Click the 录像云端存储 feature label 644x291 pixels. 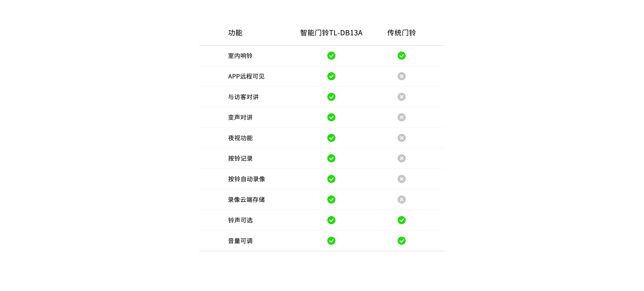pos(246,200)
